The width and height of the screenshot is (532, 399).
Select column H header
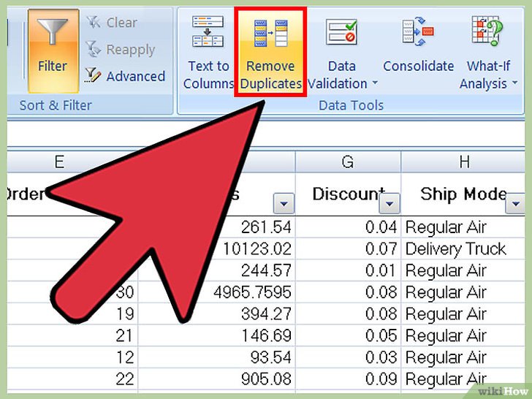[463, 161]
